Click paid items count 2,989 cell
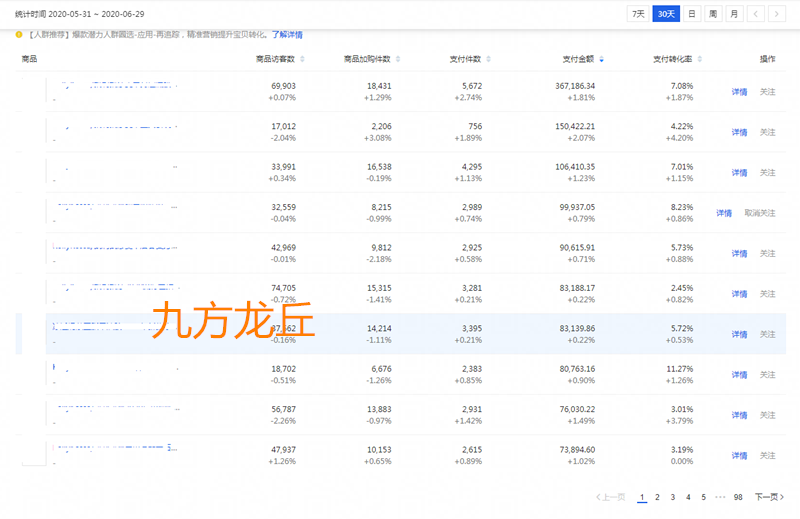Viewport: 800px width, 519px height. (472, 207)
